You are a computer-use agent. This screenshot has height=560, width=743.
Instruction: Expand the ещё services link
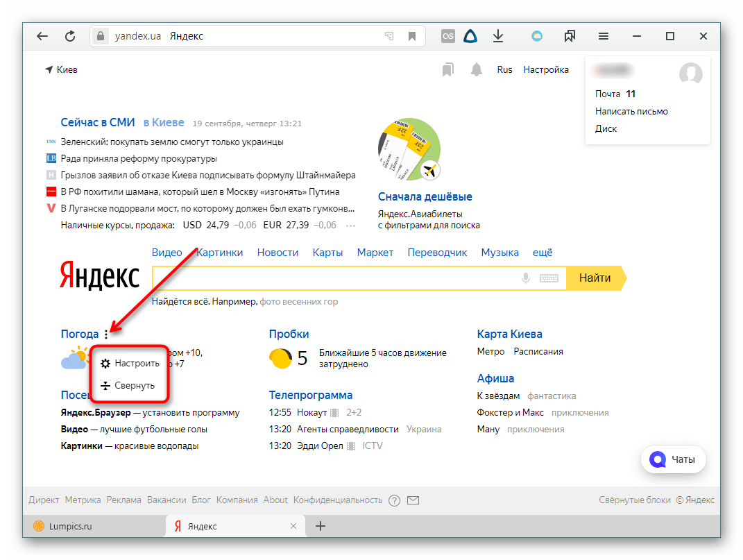point(543,253)
